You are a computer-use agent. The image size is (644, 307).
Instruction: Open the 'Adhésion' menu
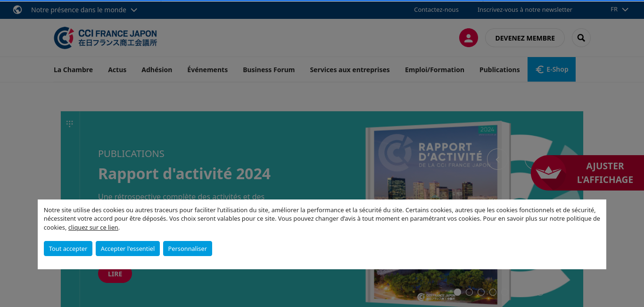tap(157, 70)
